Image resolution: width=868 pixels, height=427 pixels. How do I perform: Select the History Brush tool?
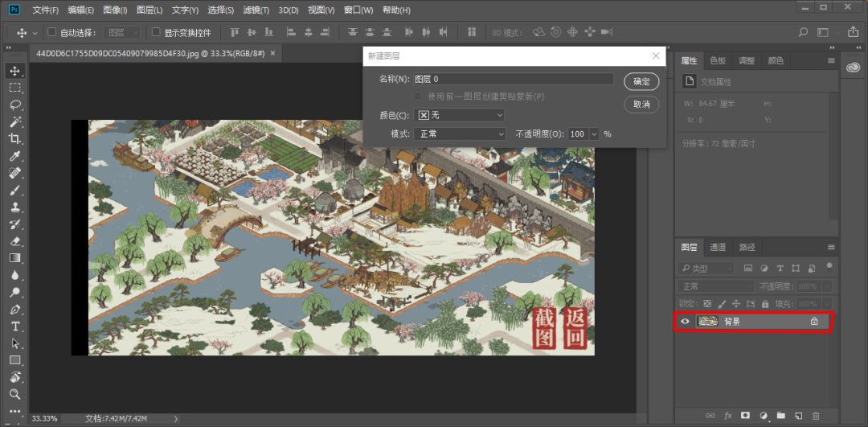pyautogui.click(x=15, y=224)
